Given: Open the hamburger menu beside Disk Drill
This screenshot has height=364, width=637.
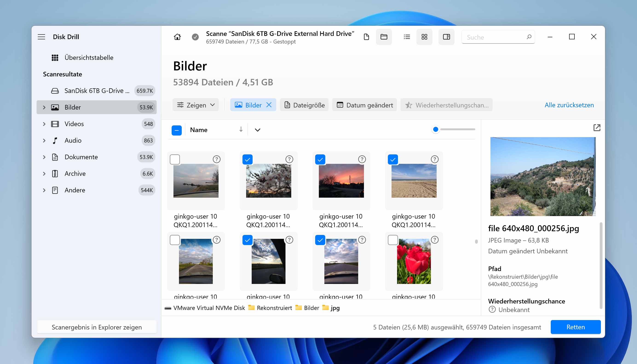Looking at the screenshot, I should coord(41,37).
